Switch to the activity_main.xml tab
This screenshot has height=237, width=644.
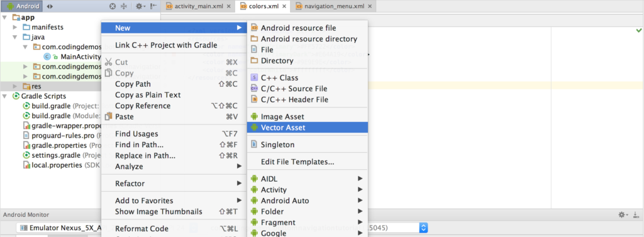point(199,6)
